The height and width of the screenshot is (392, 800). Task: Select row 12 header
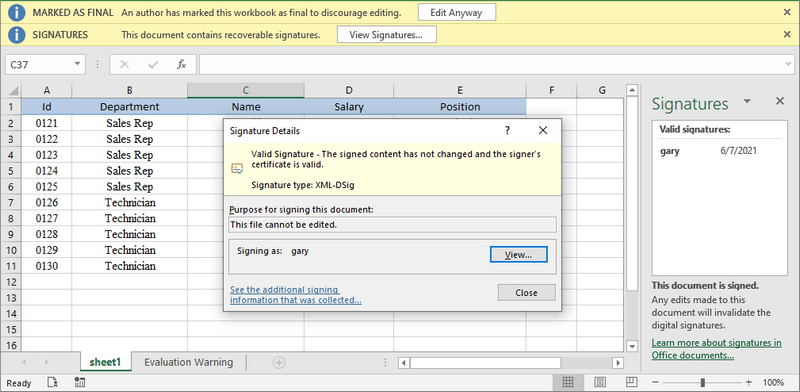click(x=12, y=282)
